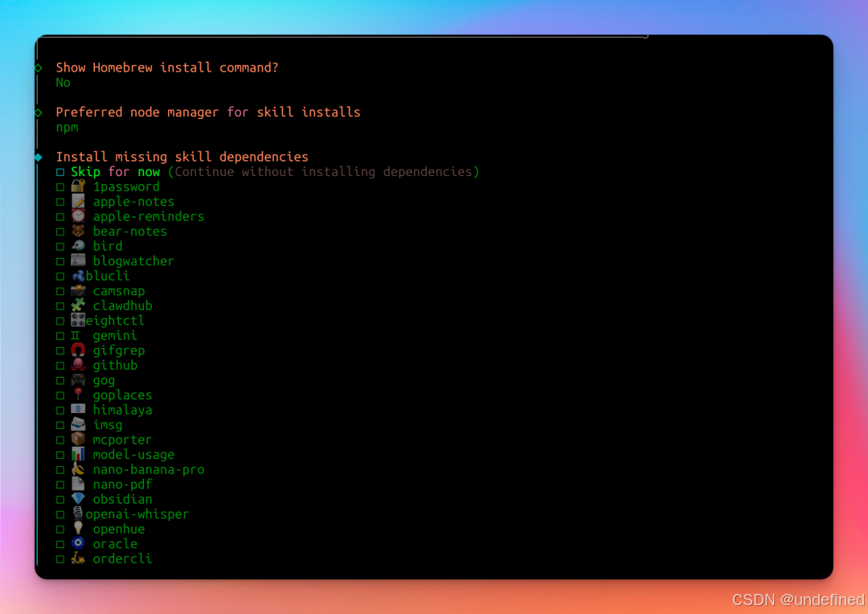Click the 'mcporter' label

point(122,440)
